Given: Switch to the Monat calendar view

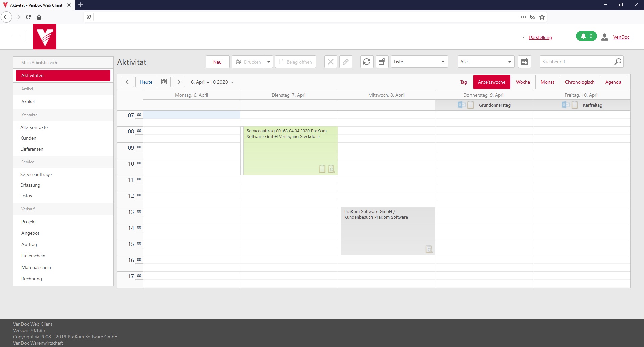Looking at the screenshot, I should (x=547, y=82).
